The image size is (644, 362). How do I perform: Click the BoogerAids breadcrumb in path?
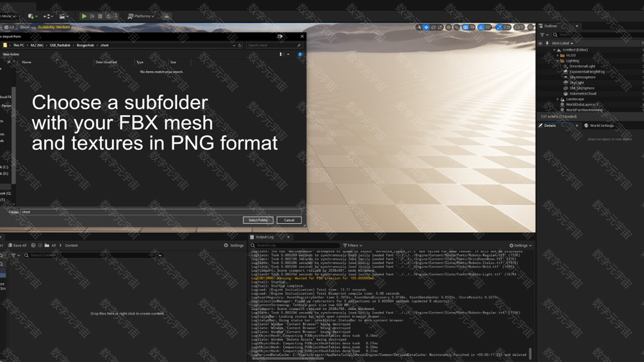click(x=85, y=45)
